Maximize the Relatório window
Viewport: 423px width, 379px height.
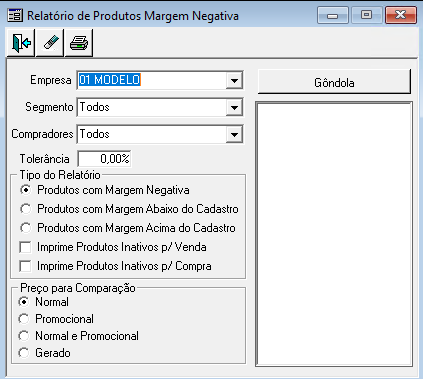pos(367,15)
